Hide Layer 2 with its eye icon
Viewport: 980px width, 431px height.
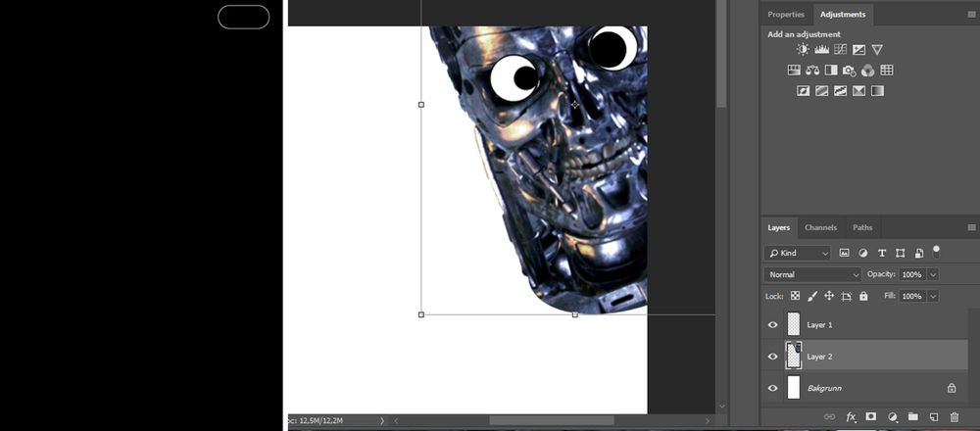click(772, 357)
